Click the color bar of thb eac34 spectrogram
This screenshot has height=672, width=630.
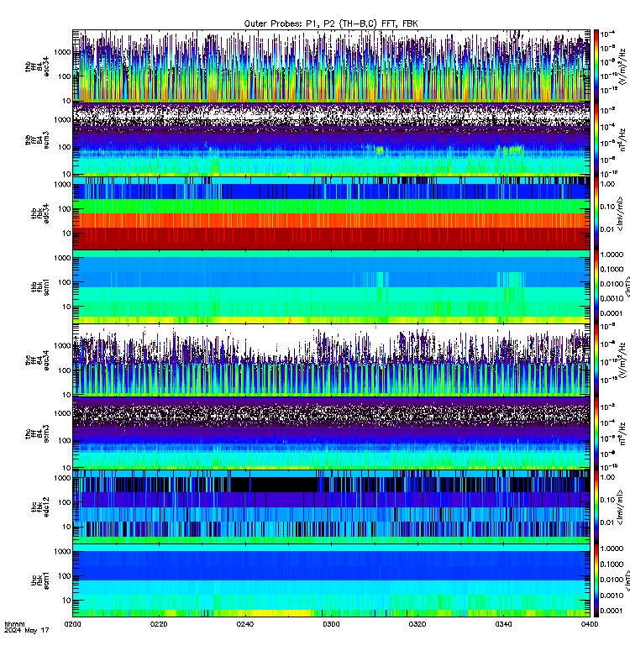coord(596,66)
